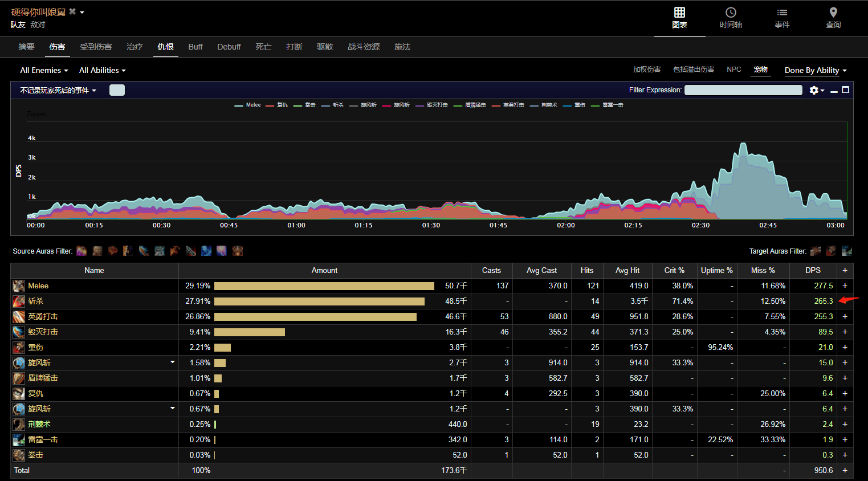
Task: Toggle the 雷霆一击 series in the chart legend
Action: pos(607,105)
